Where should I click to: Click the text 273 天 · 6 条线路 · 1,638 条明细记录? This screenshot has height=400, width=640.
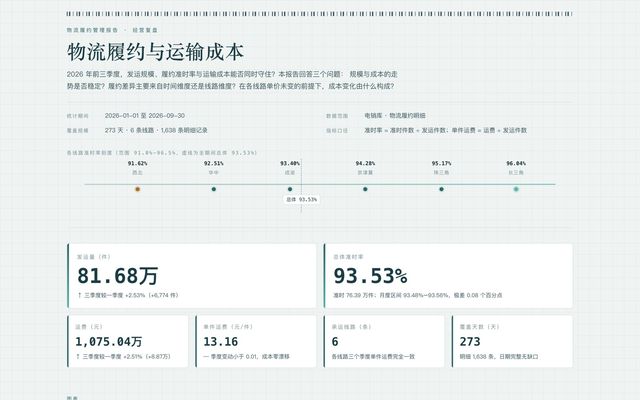(x=156, y=131)
